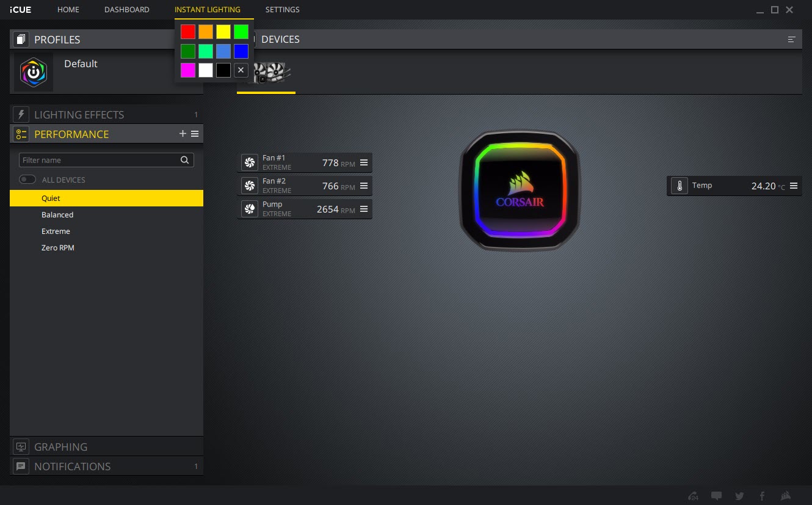The image size is (812, 505).
Task: Click the Filter name search field
Action: pos(106,160)
